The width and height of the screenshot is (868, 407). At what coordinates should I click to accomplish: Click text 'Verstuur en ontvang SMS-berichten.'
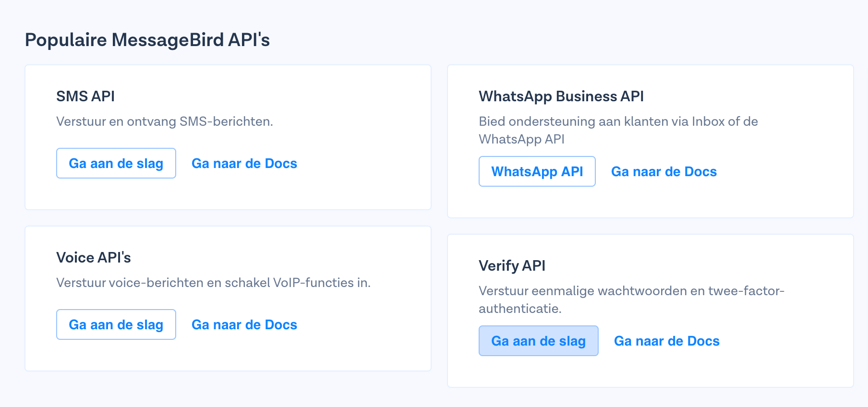pyautogui.click(x=165, y=121)
